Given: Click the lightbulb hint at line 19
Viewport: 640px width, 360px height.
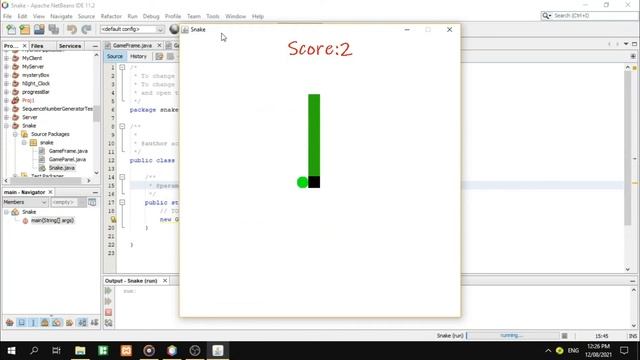Looking at the screenshot, I should coord(113,220).
